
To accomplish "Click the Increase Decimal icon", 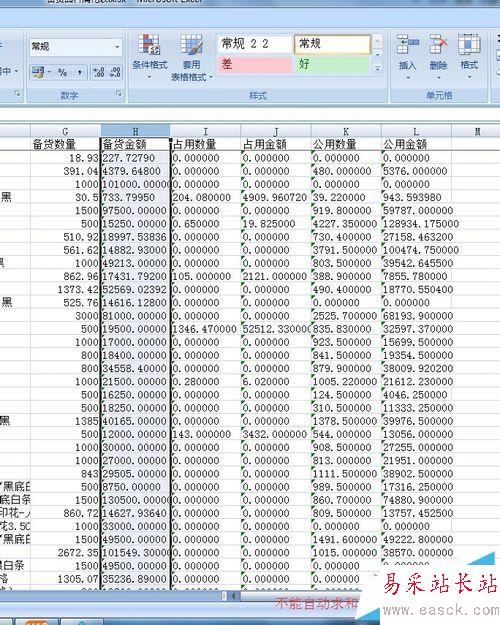I will tap(98, 72).
